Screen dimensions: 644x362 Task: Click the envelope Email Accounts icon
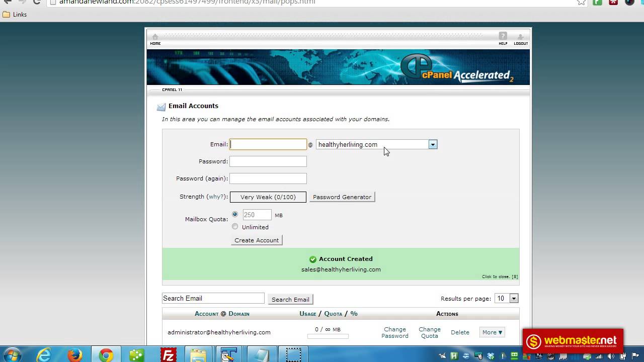161,107
